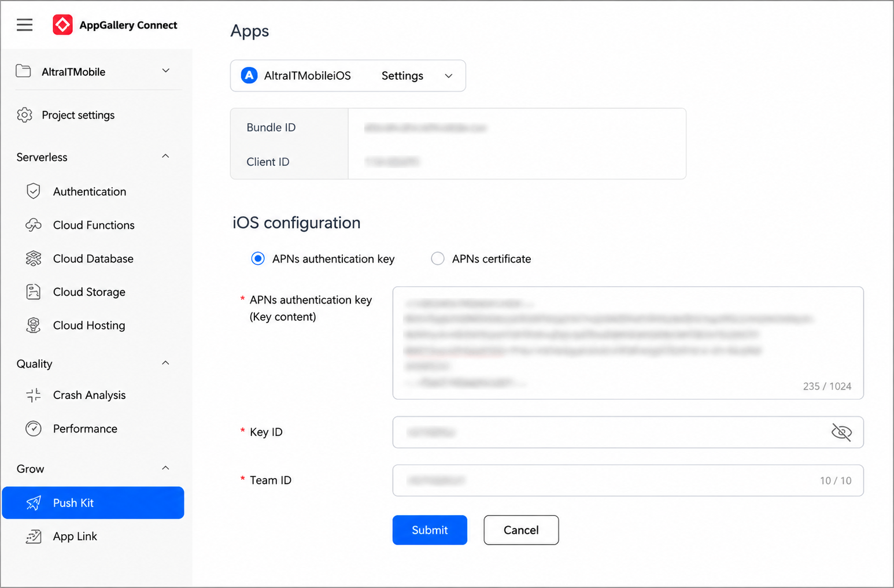
Task: Click the Project settings gear icon
Action: tap(24, 115)
